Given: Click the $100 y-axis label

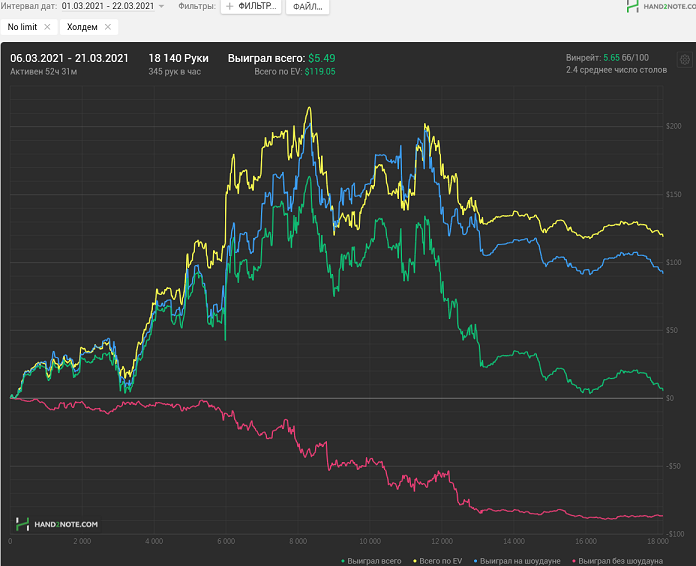Looking at the screenshot, I should (673, 262).
